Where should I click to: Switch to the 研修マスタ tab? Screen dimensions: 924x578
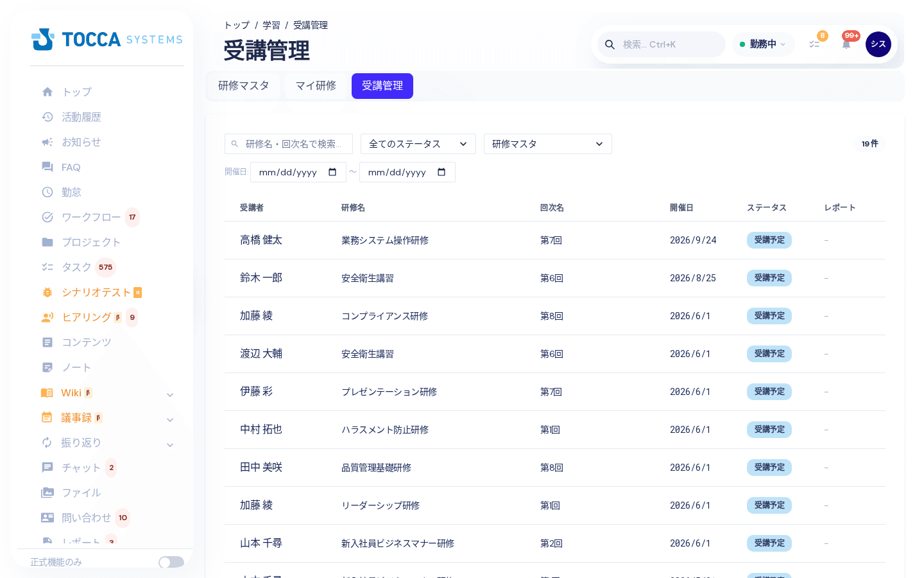pyautogui.click(x=244, y=86)
